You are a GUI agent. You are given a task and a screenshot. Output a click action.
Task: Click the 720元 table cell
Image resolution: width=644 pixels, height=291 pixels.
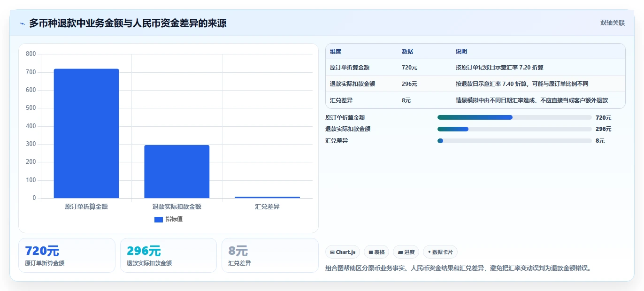point(409,68)
